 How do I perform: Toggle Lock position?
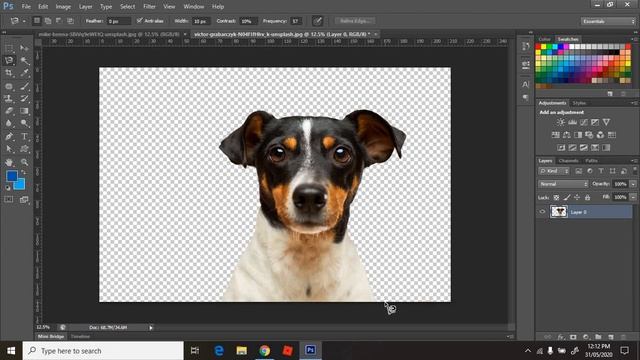[577, 198]
